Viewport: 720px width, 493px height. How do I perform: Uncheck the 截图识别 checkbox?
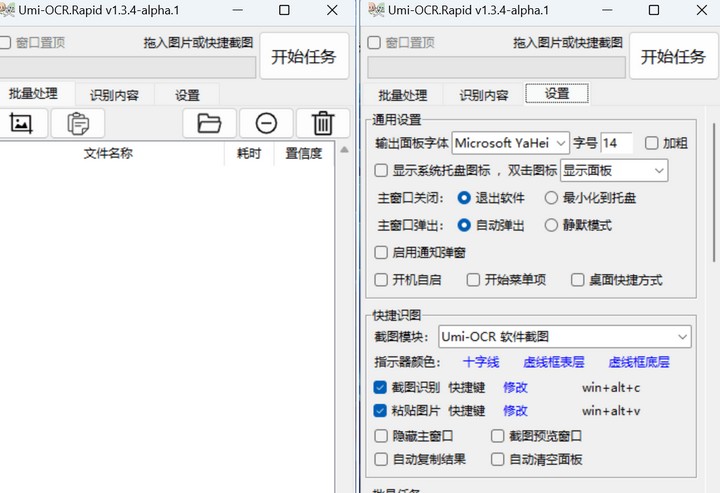point(381,387)
